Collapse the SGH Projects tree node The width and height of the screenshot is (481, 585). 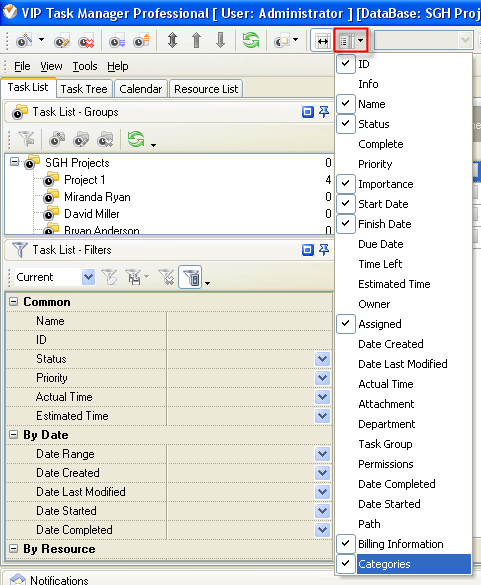point(14,162)
